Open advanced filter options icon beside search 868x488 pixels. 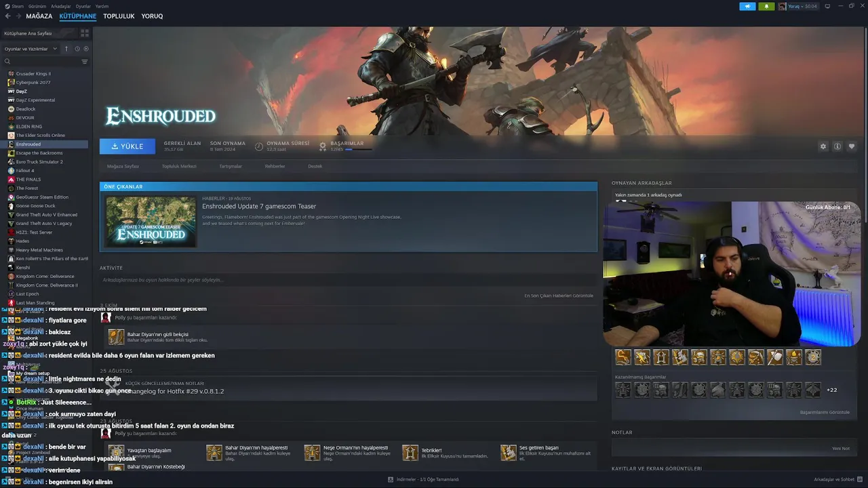coord(85,62)
